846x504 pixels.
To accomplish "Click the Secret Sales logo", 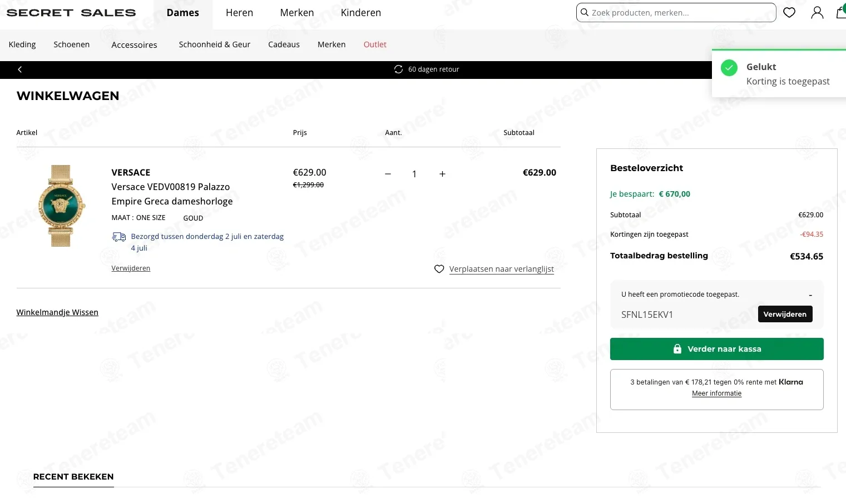I will 71,13.
